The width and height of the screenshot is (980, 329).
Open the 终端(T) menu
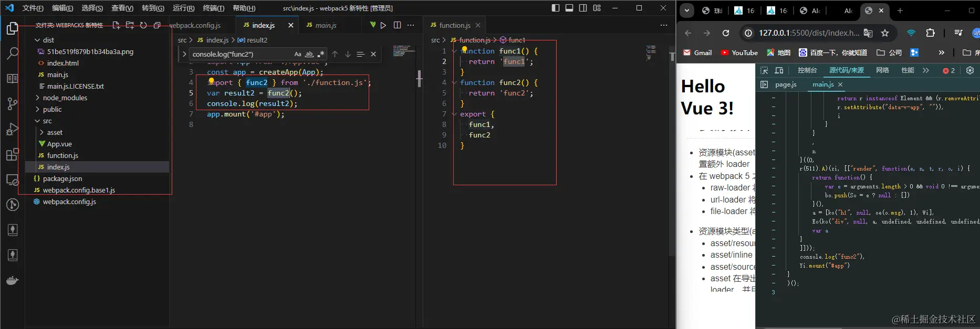(213, 8)
